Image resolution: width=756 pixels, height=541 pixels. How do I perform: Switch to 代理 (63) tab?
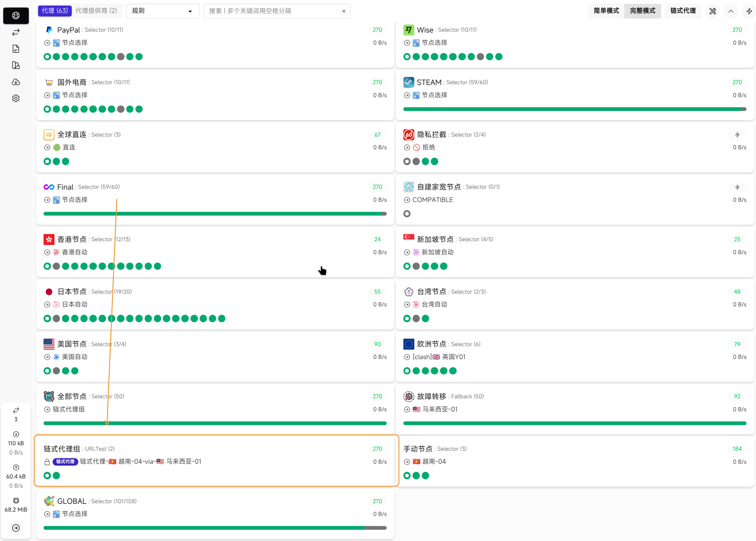click(x=55, y=11)
